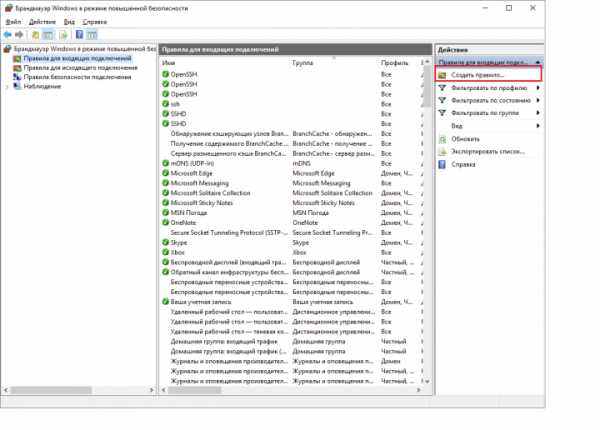The image size is (600, 430).
Task: Click the Создать правило icon in Actions
Action: click(x=442, y=75)
